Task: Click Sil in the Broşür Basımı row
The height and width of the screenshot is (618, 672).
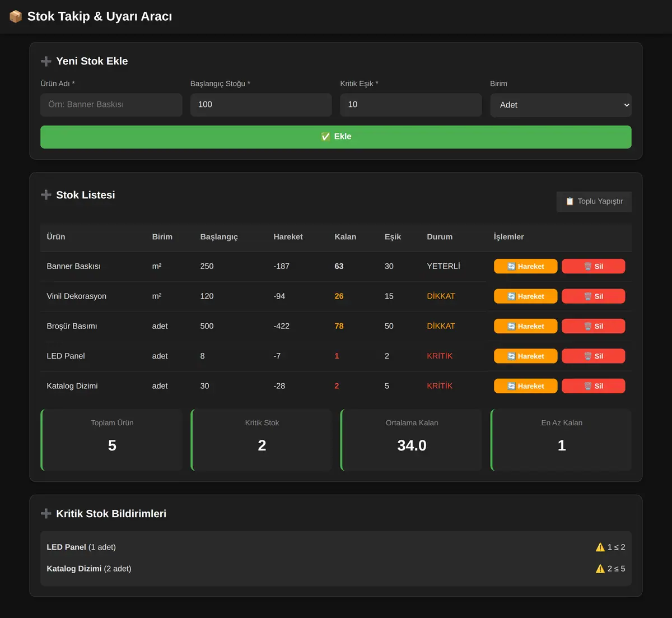Action: (x=594, y=326)
